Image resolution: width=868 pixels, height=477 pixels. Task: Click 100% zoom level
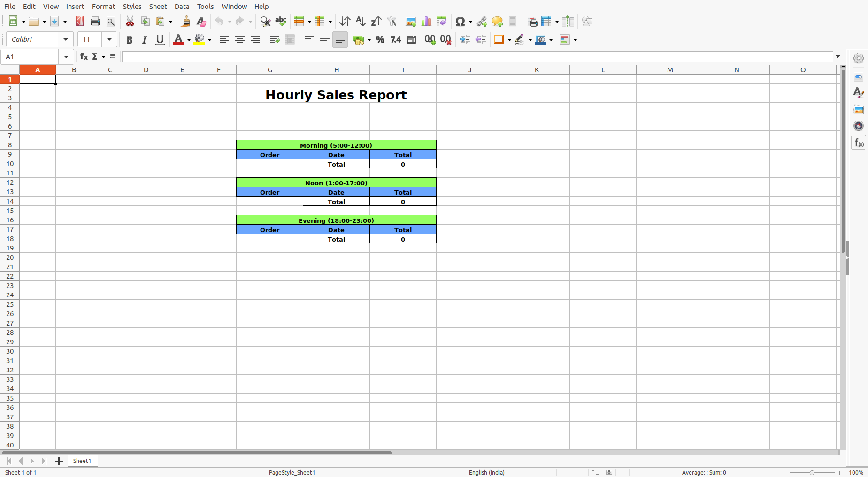pos(856,472)
